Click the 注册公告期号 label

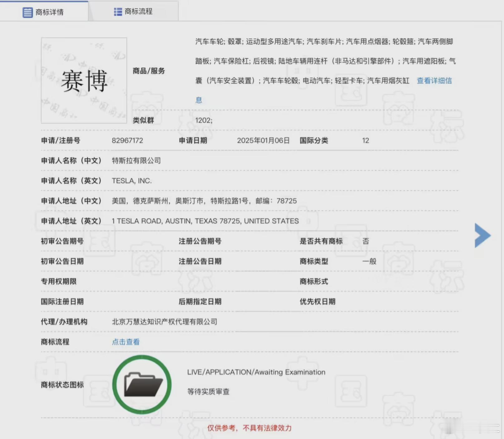200,241
